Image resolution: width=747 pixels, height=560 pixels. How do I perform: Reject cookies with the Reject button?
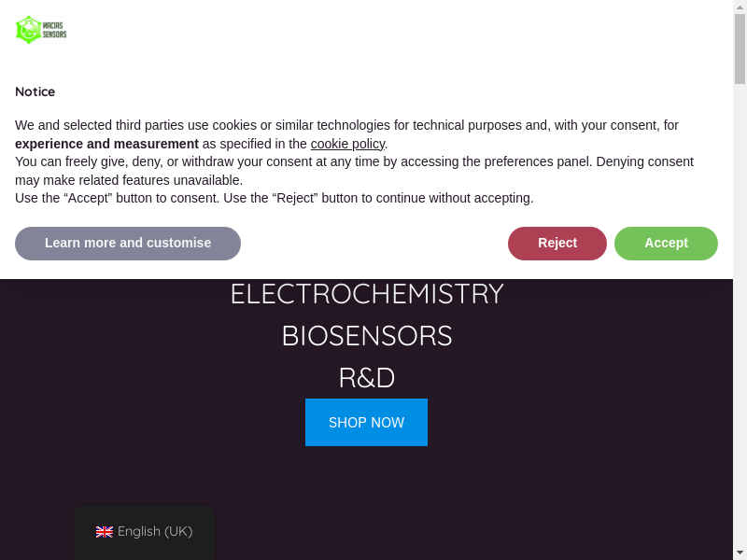(x=557, y=244)
